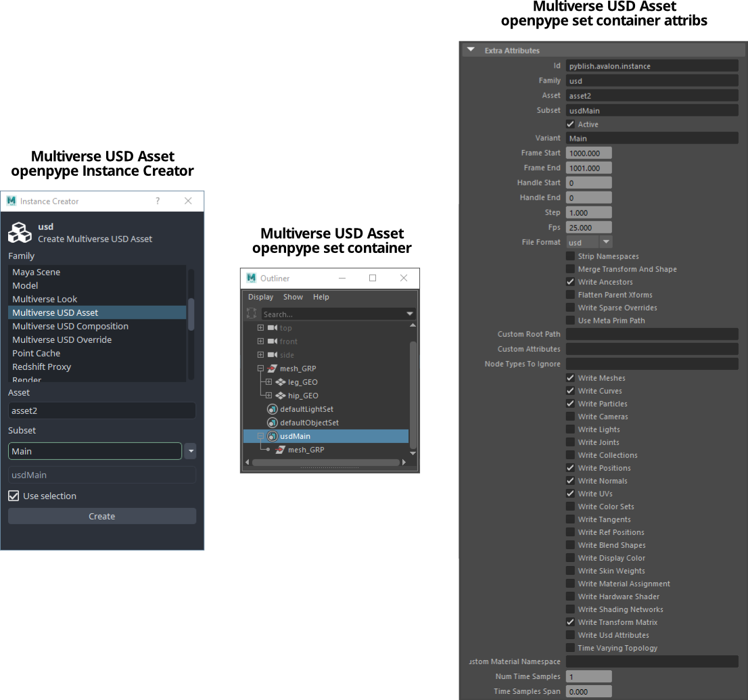The height and width of the screenshot is (700, 748).
Task: Click the Num Time Samples field
Action: pyautogui.click(x=588, y=676)
